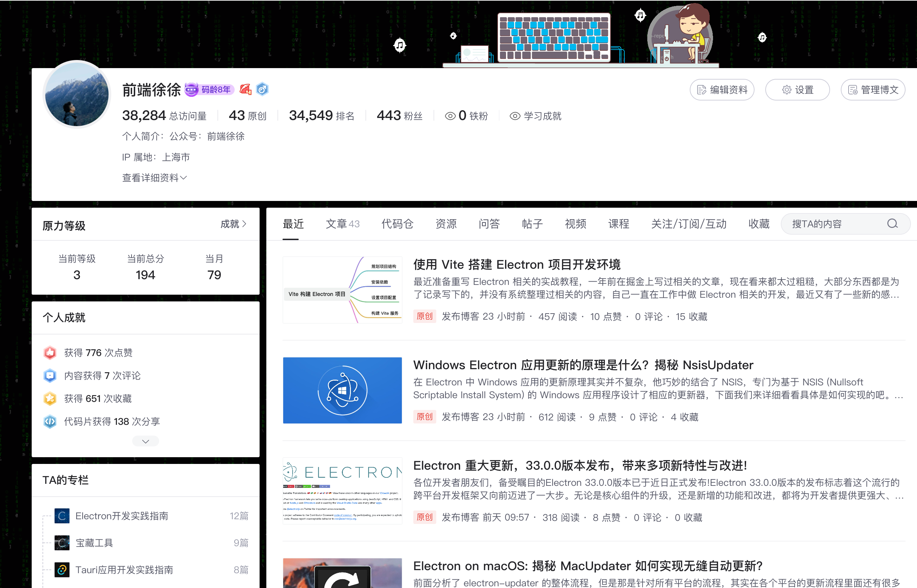Toggle visibility eye icon beside 学习成就
This screenshot has height=588, width=917.
coord(515,116)
